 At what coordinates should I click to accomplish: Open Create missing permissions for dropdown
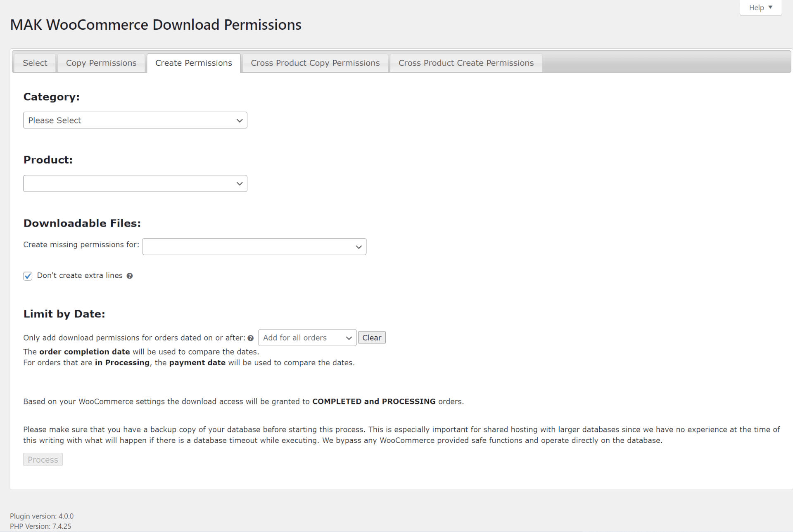[254, 247]
